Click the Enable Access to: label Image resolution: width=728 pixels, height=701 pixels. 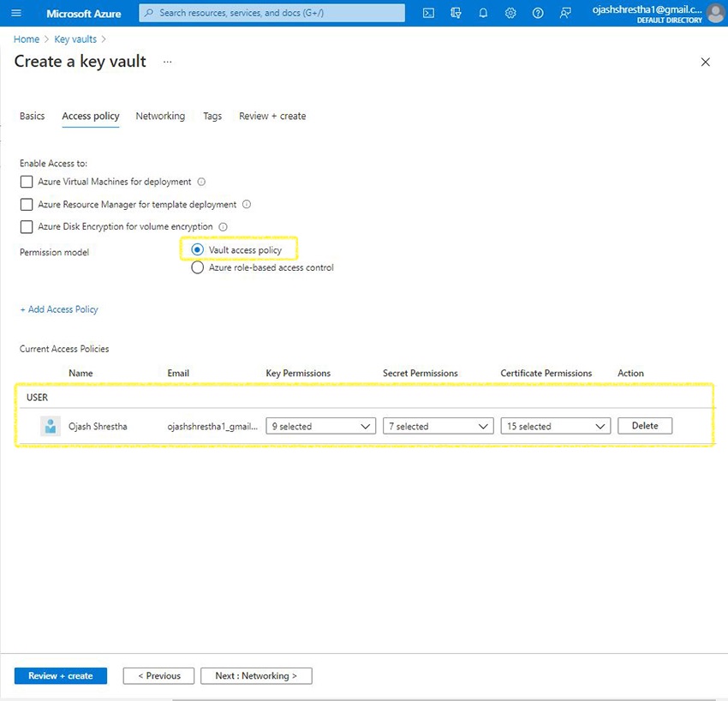click(x=53, y=164)
